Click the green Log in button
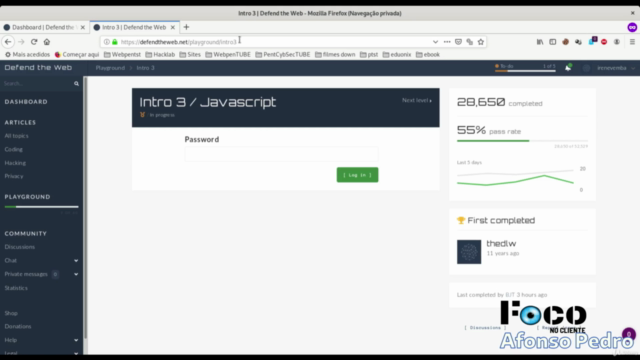640x360 pixels. 357,175
